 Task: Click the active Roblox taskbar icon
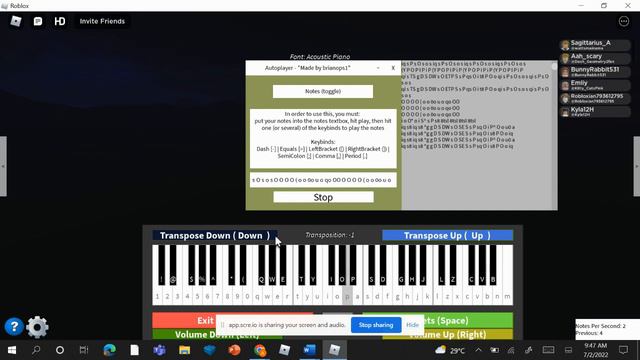pyautogui.click(x=334, y=350)
